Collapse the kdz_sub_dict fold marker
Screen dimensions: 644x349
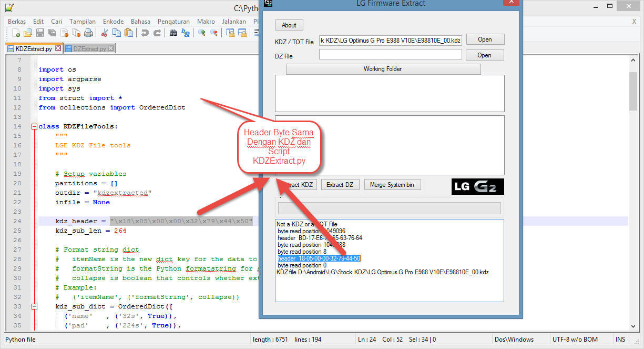click(x=35, y=306)
